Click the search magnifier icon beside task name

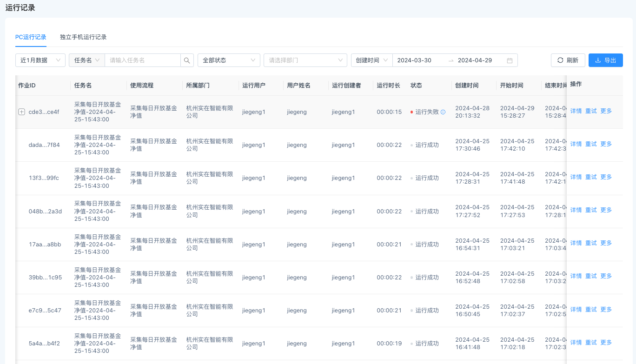coord(187,60)
